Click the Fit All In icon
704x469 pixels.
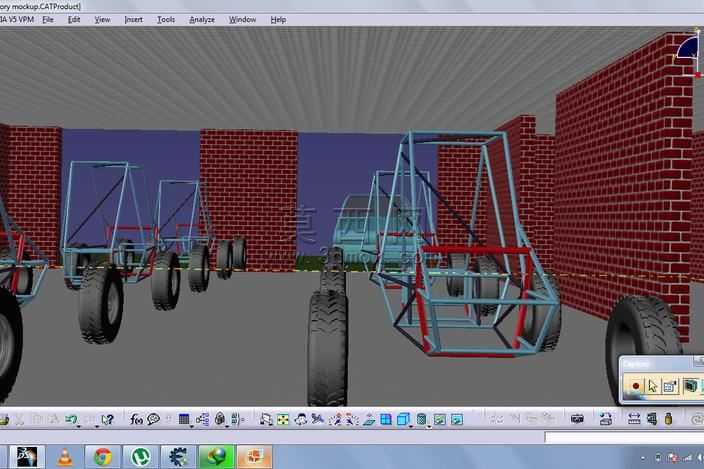pyautogui.click(x=283, y=419)
